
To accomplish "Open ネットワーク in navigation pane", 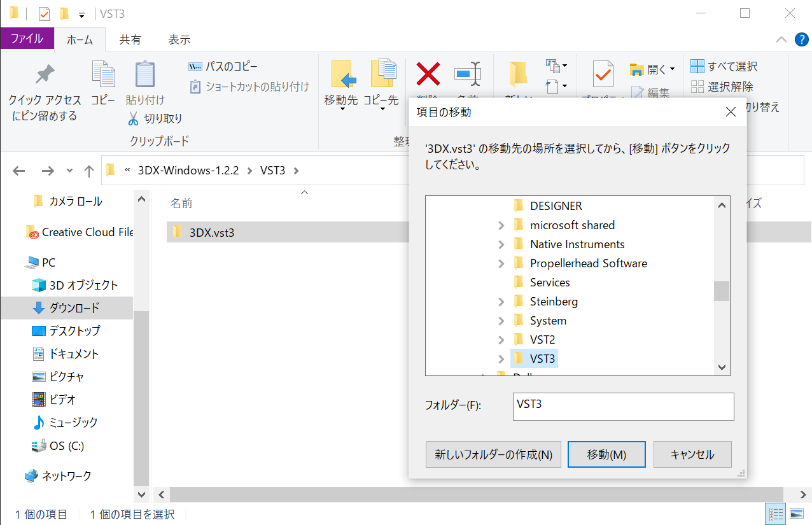I will coord(58,476).
